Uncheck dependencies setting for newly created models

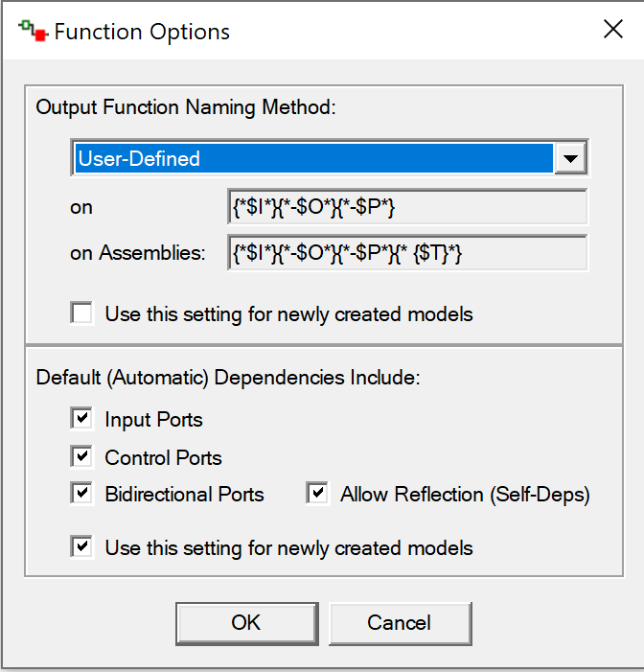click(81, 547)
